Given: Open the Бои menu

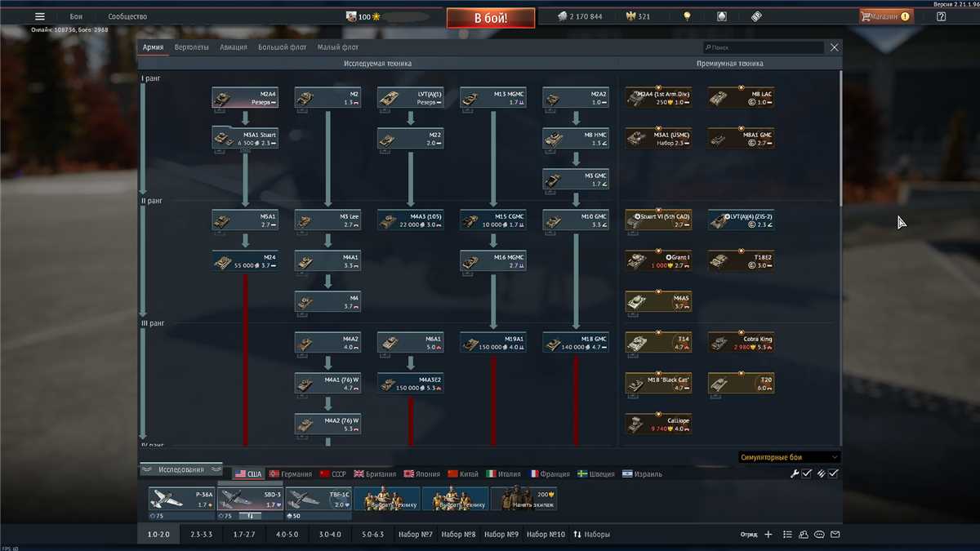Looking at the screenshot, I should [76, 16].
